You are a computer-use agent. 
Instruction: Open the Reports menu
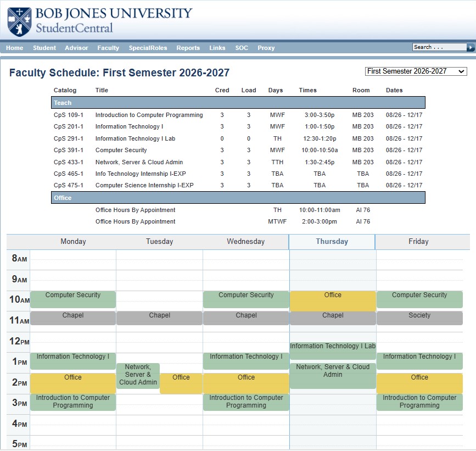[x=188, y=48]
